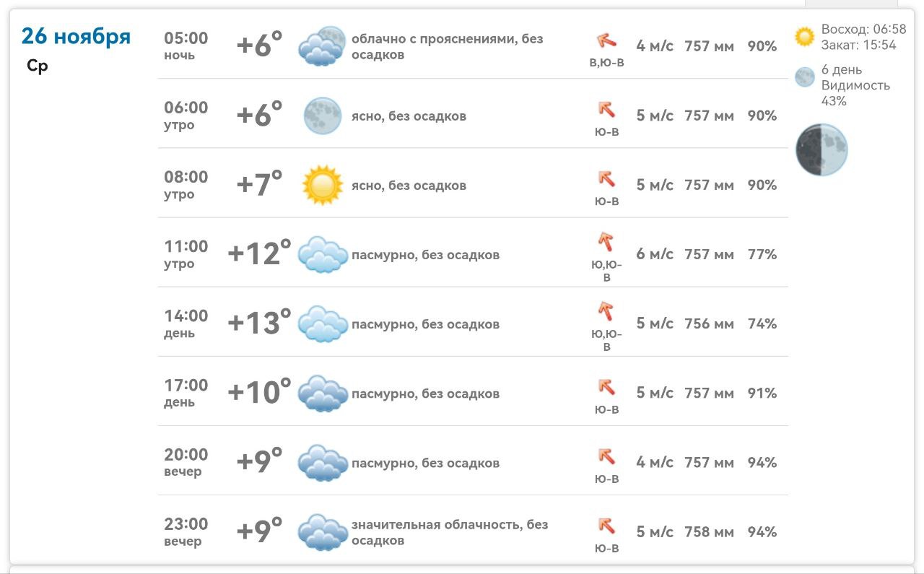The image size is (924, 574).
Task: Click the Восход: 06:58 sunrise text
Action: (863, 30)
